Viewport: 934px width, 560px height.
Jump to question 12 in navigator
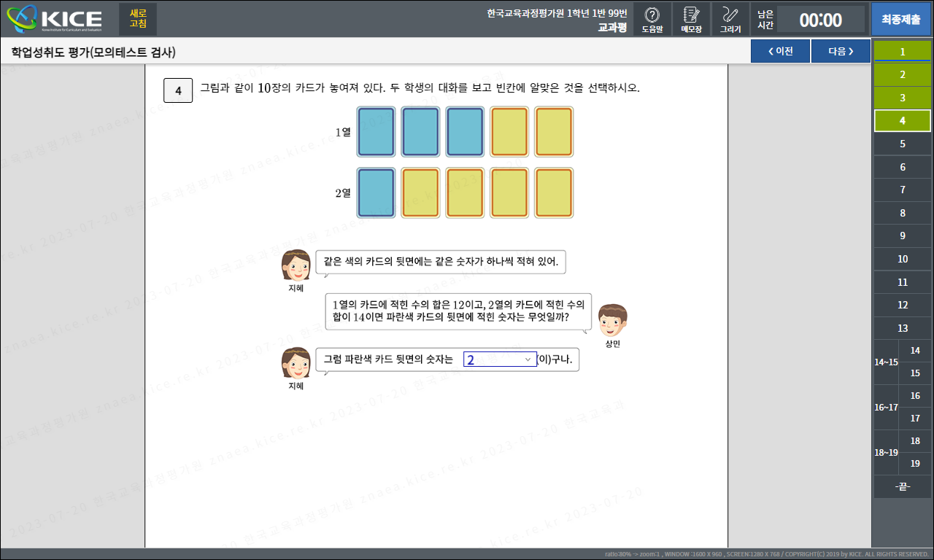pyautogui.click(x=903, y=305)
